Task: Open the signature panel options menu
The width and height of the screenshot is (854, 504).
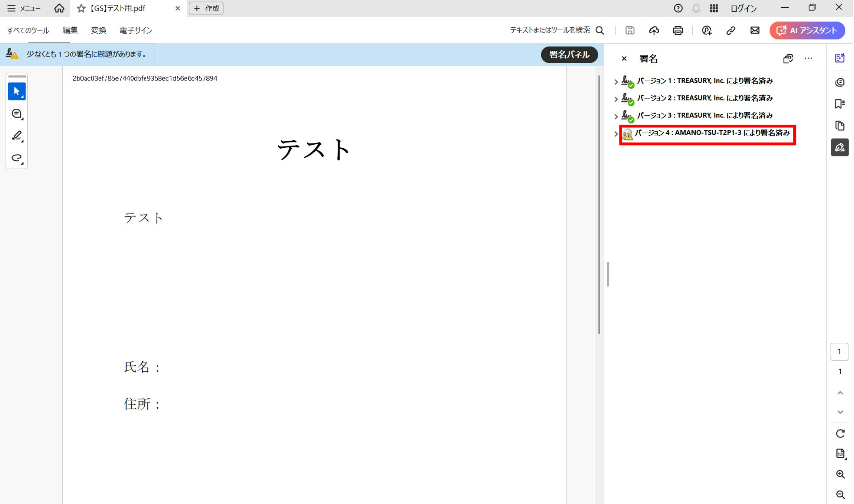Action: pyautogui.click(x=809, y=58)
